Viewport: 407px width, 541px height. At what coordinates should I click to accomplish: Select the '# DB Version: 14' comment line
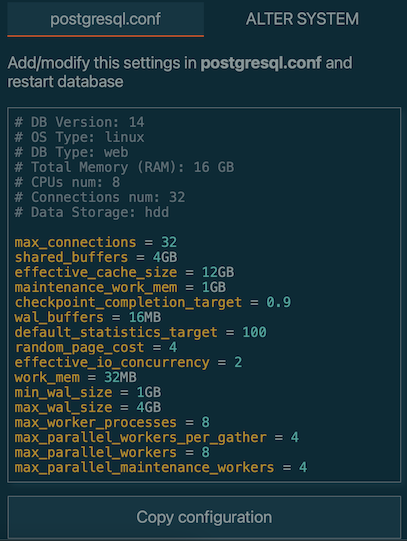[x=79, y=122]
